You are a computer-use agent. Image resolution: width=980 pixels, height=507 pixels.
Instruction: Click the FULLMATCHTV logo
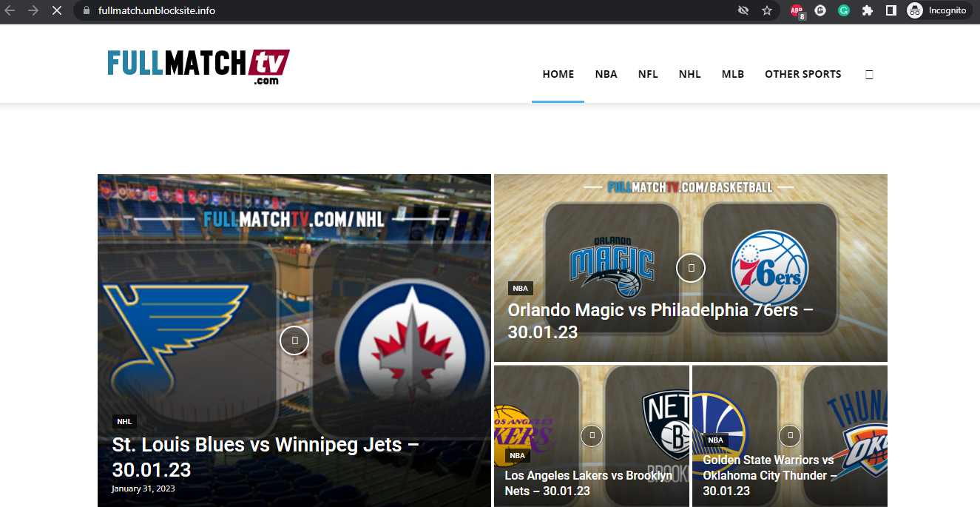point(197,65)
